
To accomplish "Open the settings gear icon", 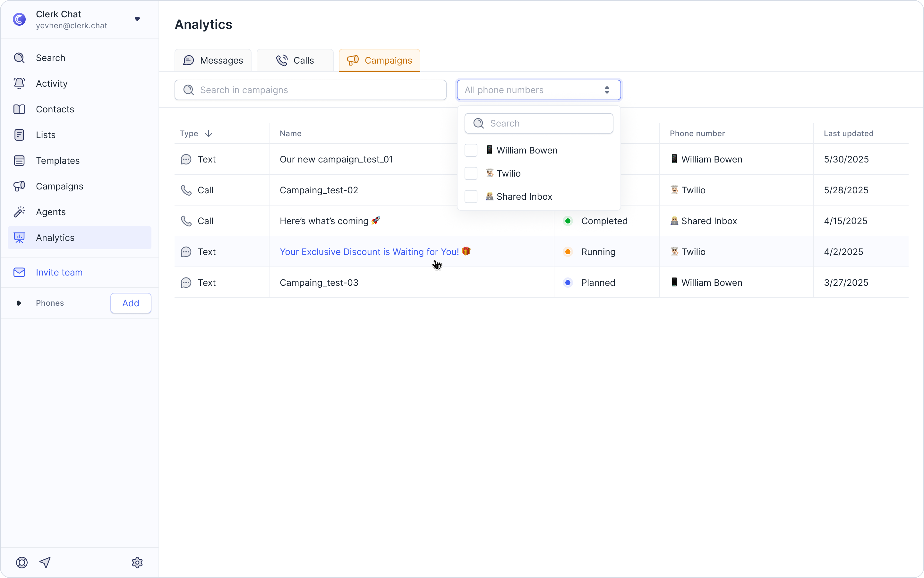I will [x=137, y=562].
